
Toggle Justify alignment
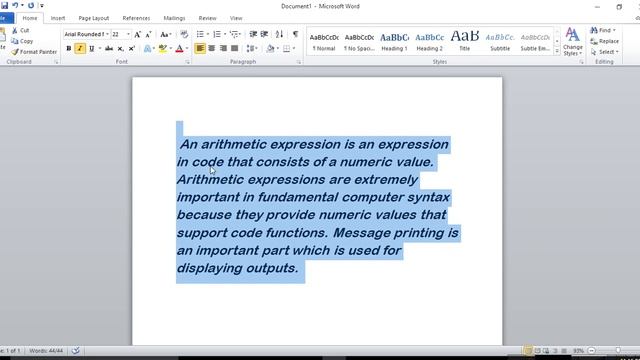coord(234,49)
